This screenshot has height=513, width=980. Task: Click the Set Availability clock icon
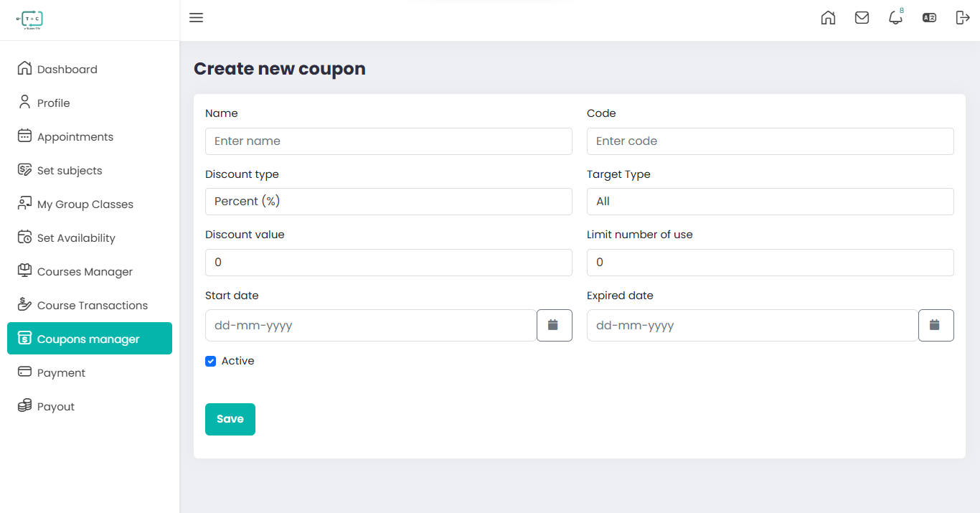pos(24,237)
